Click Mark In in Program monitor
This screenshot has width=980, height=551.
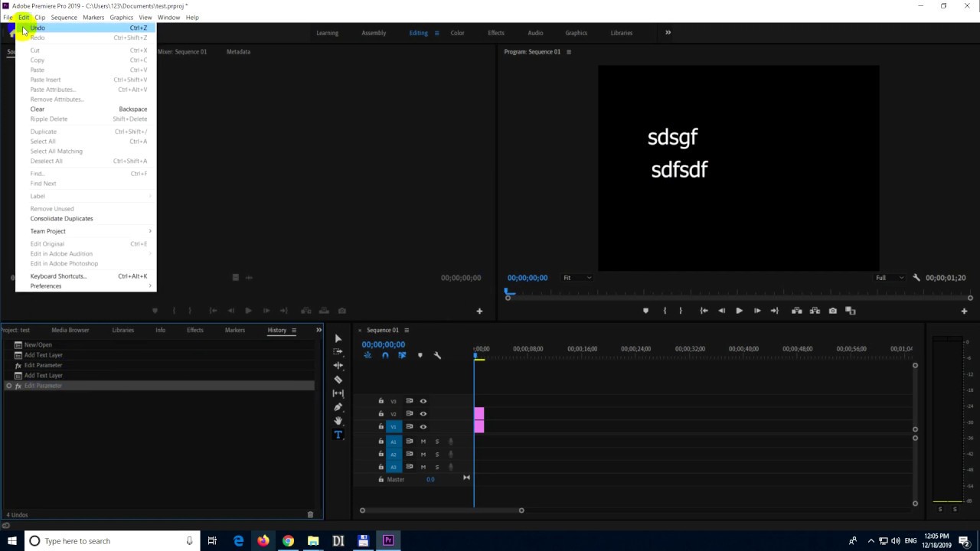665,311
